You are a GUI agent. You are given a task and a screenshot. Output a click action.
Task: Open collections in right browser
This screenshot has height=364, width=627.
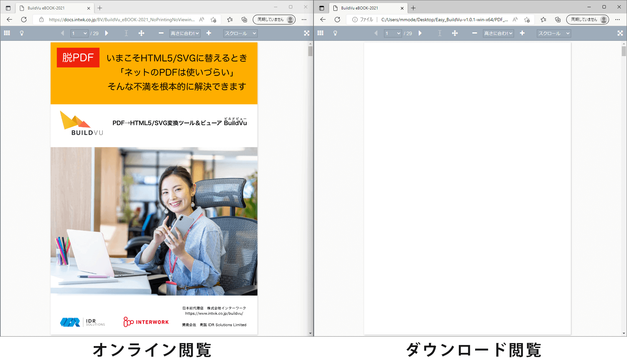click(558, 20)
